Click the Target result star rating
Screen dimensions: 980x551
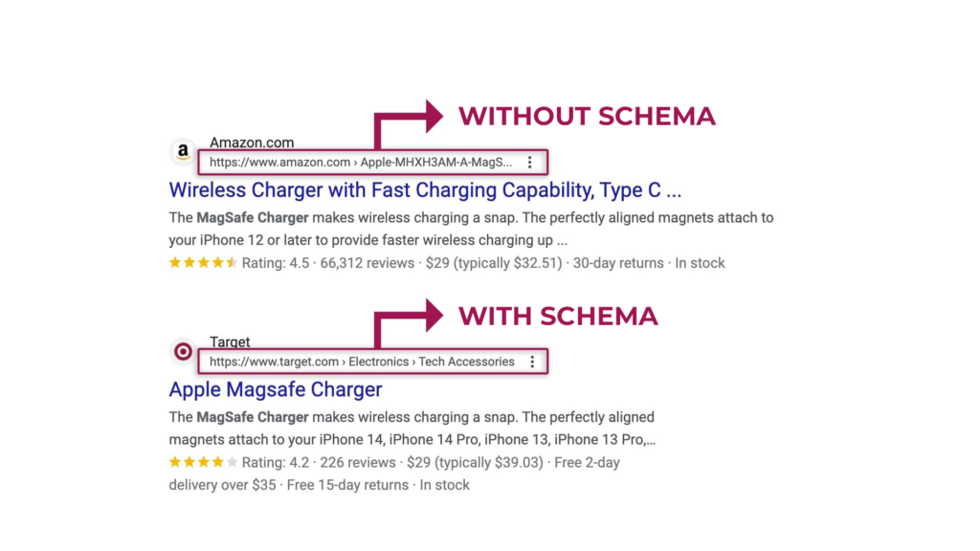pos(203,462)
